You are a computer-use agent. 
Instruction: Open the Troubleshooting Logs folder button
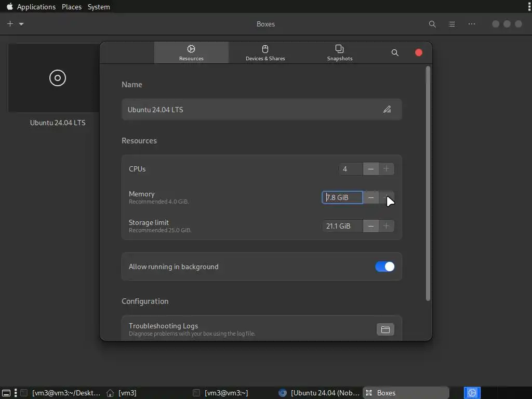click(x=385, y=329)
